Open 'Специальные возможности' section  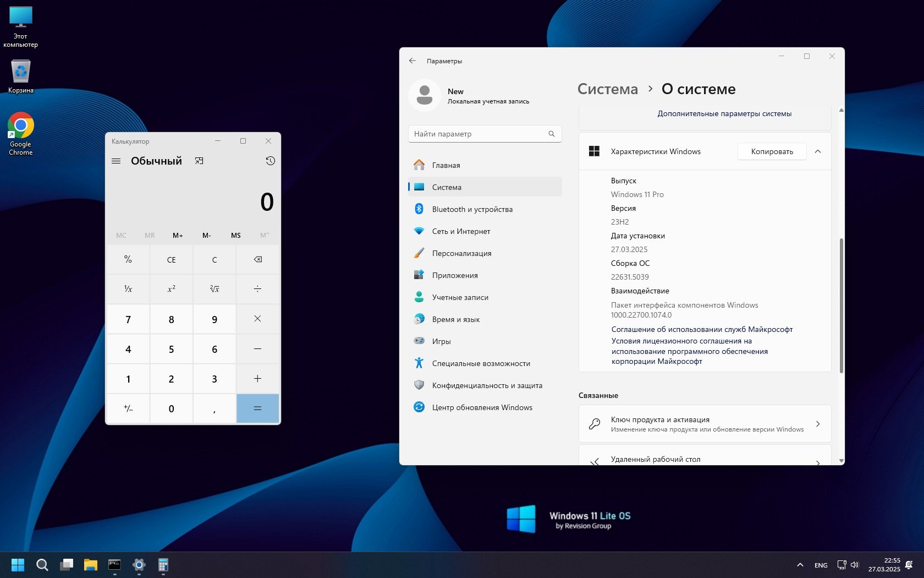pyautogui.click(x=485, y=363)
